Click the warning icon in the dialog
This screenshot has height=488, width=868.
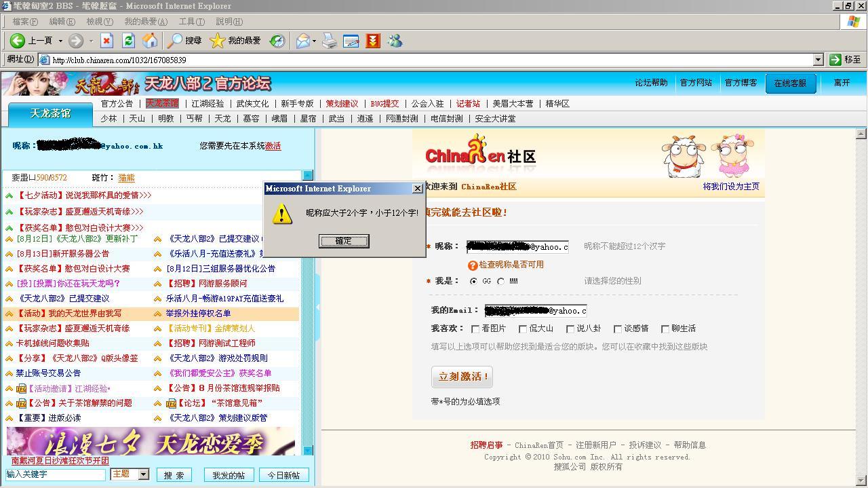click(281, 214)
